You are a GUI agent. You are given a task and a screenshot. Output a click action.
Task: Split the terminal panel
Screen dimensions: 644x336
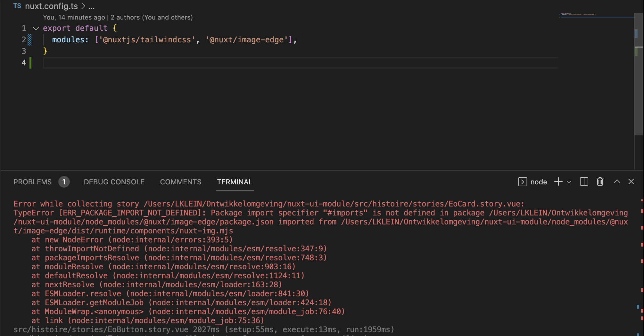tap(584, 182)
